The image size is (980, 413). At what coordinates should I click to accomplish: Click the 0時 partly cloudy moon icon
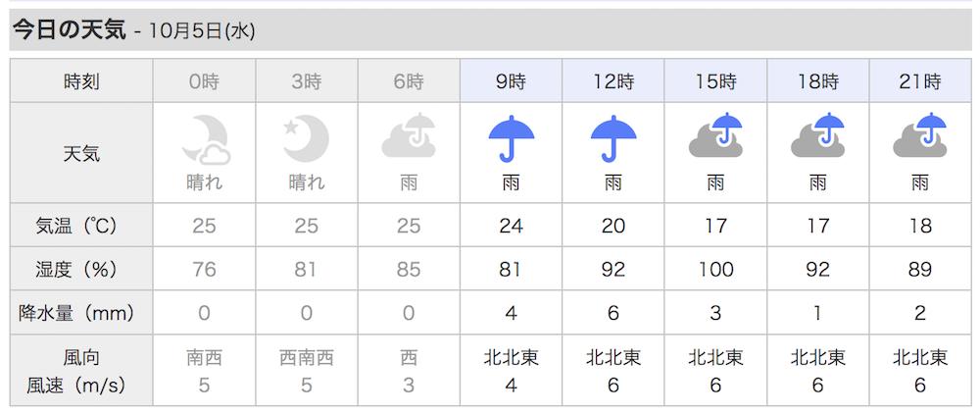(x=205, y=139)
